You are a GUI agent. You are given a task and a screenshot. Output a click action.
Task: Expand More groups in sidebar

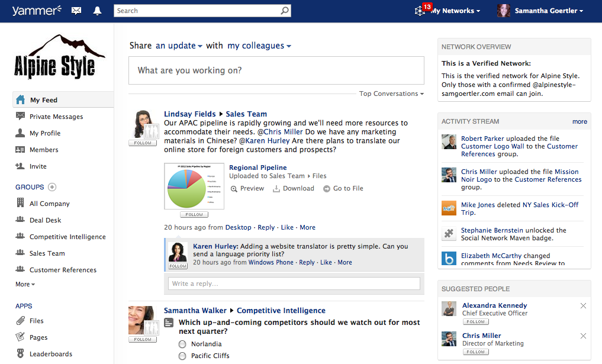25,284
